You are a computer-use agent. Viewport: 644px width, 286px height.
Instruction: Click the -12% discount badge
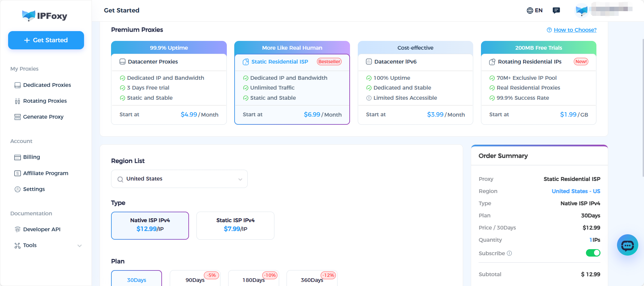(328, 275)
